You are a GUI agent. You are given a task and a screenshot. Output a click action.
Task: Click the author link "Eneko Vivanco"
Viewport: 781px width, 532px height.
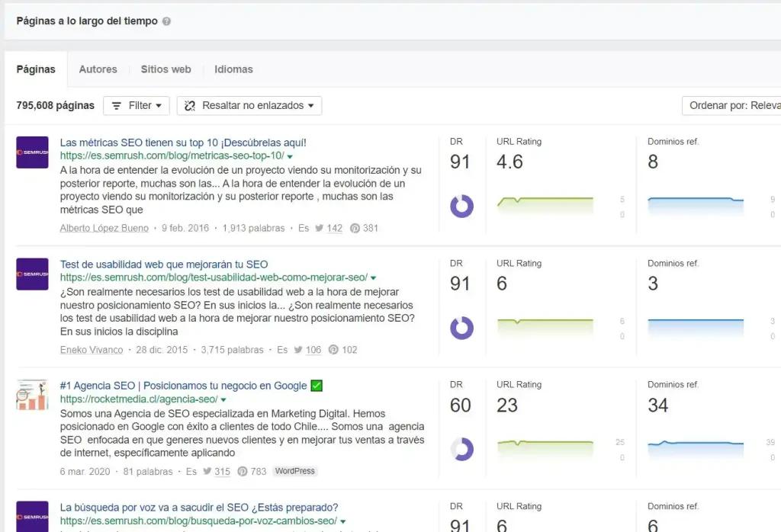[92, 349]
